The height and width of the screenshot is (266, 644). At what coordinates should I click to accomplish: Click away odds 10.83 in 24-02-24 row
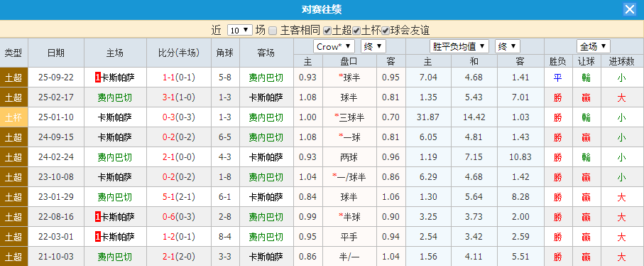[520, 157]
